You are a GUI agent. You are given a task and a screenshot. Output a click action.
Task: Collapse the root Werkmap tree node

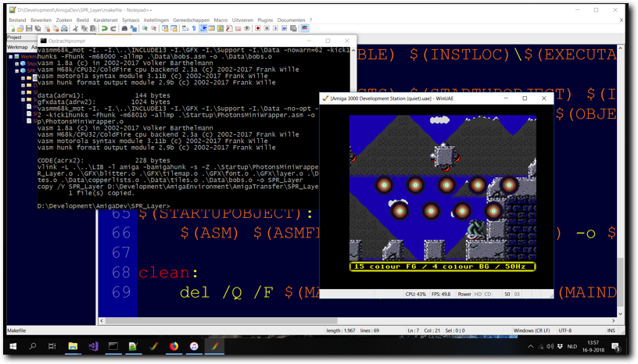[x=11, y=57]
